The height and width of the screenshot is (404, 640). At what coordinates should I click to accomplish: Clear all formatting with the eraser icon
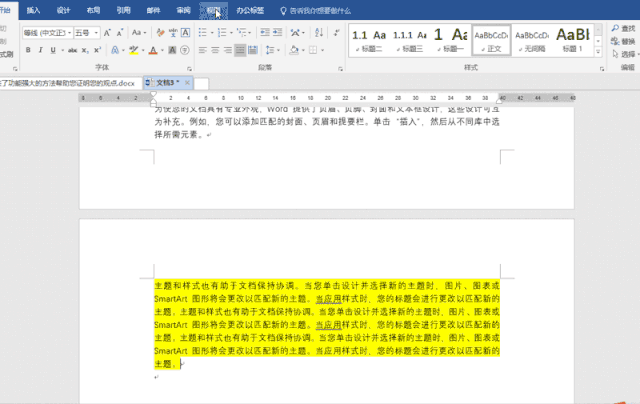click(160, 33)
